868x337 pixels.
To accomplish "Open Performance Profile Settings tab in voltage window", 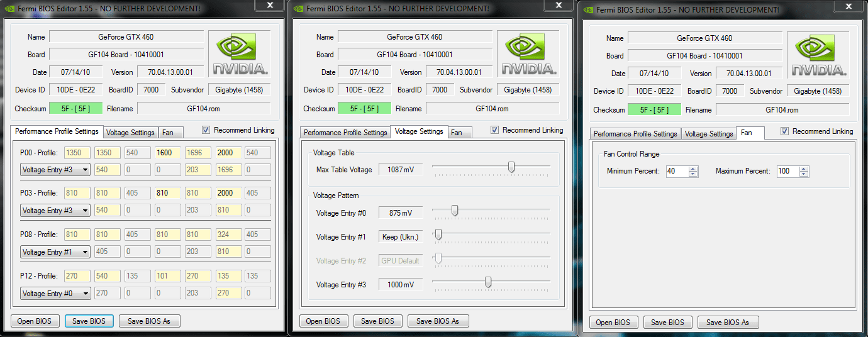I will [x=345, y=133].
